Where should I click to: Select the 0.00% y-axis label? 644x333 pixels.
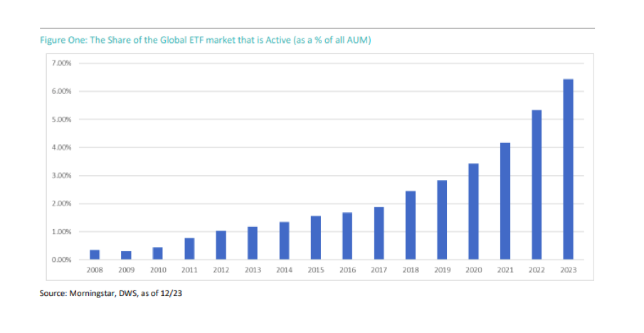click(63, 260)
